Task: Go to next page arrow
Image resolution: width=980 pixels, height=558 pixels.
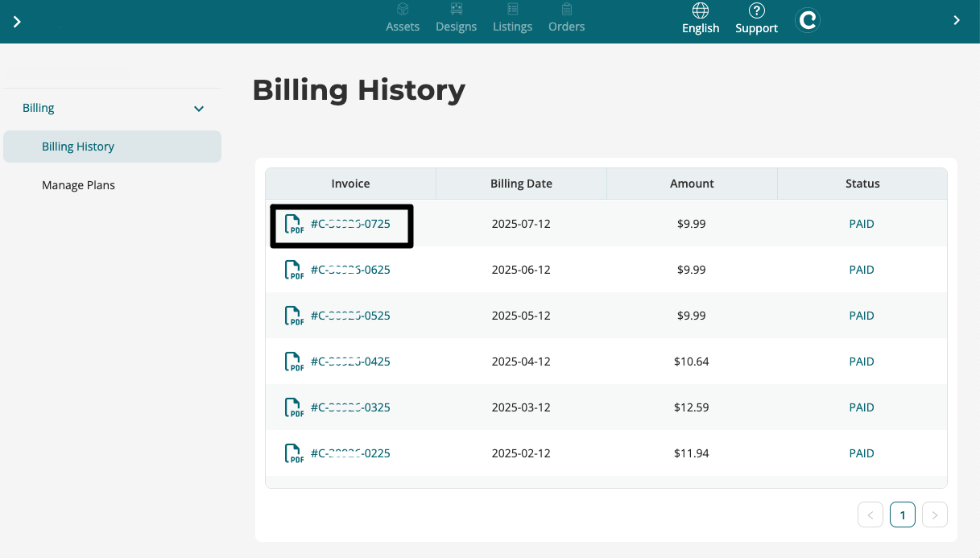Action: pos(935,515)
